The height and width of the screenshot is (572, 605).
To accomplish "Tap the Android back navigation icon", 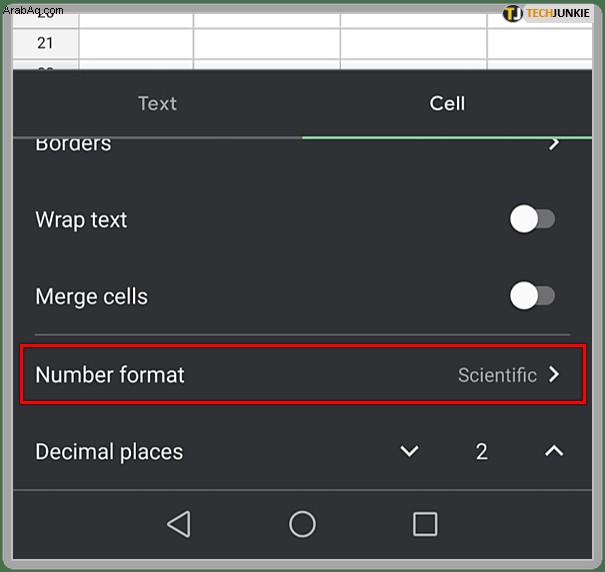I will (x=179, y=524).
